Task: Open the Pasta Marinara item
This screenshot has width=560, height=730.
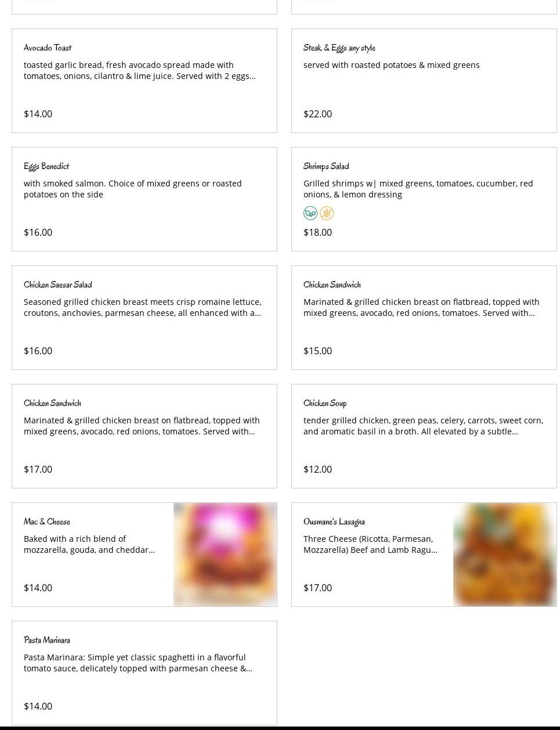Action: point(47,640)
